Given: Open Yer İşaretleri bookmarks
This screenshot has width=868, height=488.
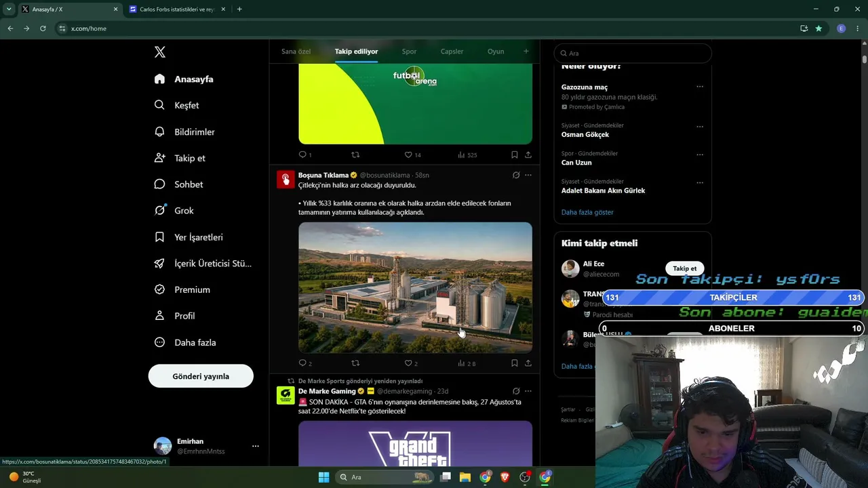Looking at the screenshot, I should coord(189,237).
